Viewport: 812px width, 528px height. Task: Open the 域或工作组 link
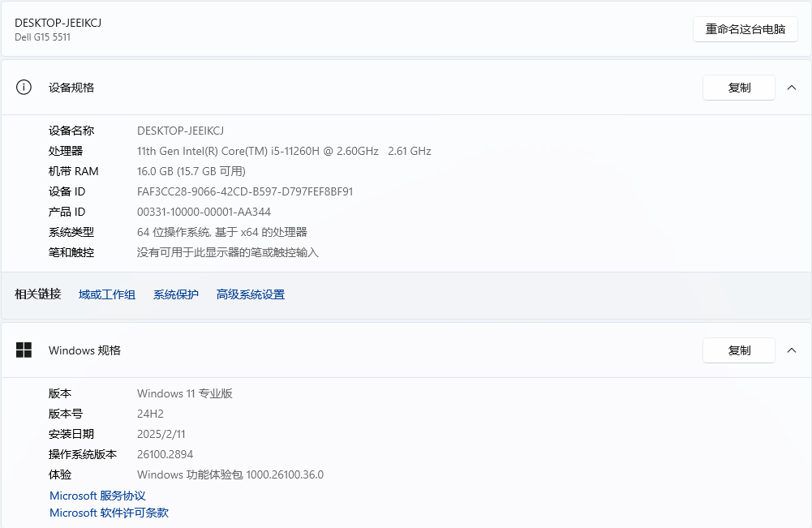(107, 294)
